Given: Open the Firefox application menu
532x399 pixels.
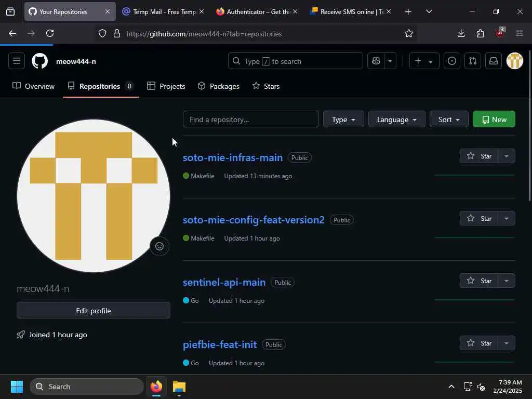Looking at the screenshot, I should (520, 33).
